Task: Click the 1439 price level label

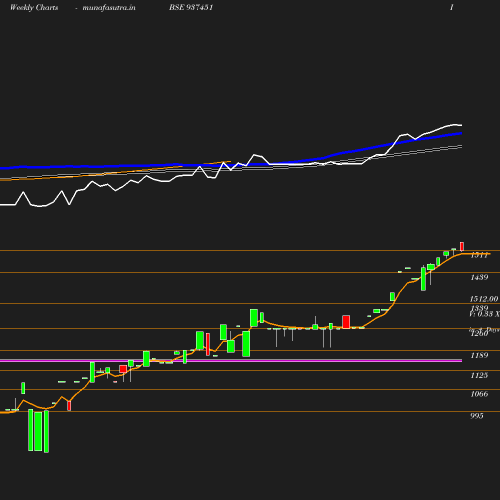Action: point(479,277)
